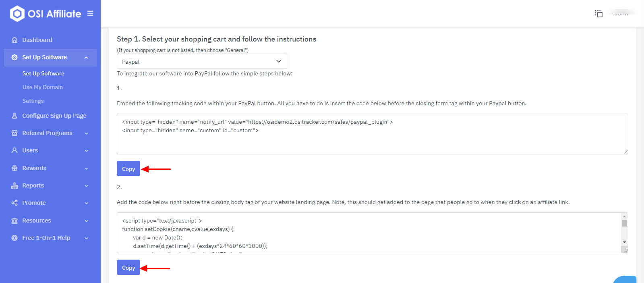Image resolution: width=644 pixels, height=283 pixels.
Task: Expand the Rewards chevron
Action: (x=86, y=169)
